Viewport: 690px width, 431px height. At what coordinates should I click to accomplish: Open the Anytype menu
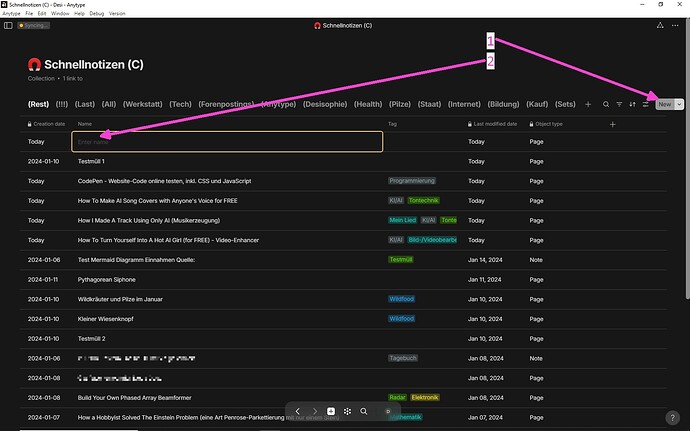11,14
